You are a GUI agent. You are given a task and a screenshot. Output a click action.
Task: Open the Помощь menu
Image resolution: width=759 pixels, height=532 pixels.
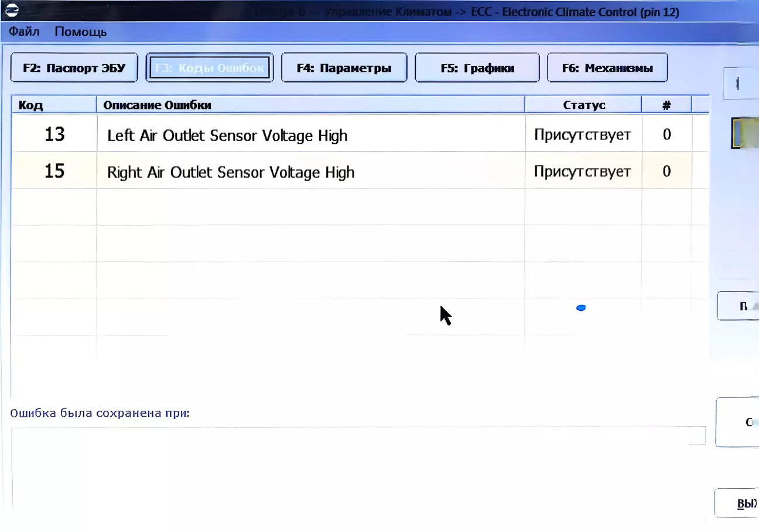click(81, 32)
